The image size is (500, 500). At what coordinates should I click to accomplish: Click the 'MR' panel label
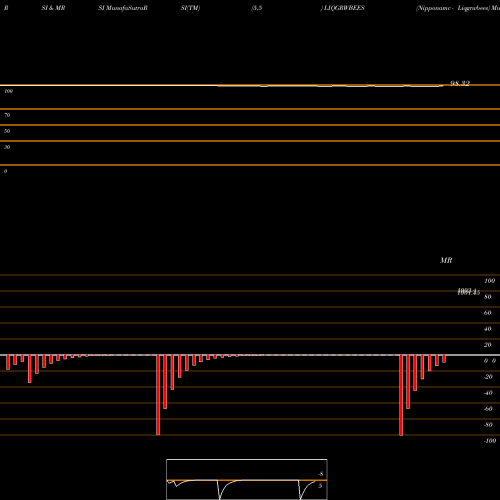(446, 260)
